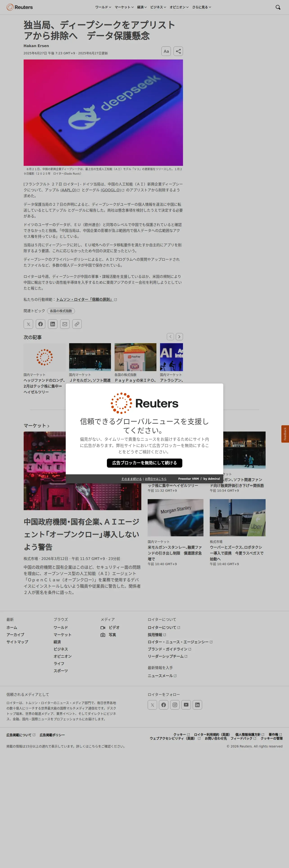The image size is (289, 868).
Task: Click the author name Hakan Ersen
Action: [36, 46]
